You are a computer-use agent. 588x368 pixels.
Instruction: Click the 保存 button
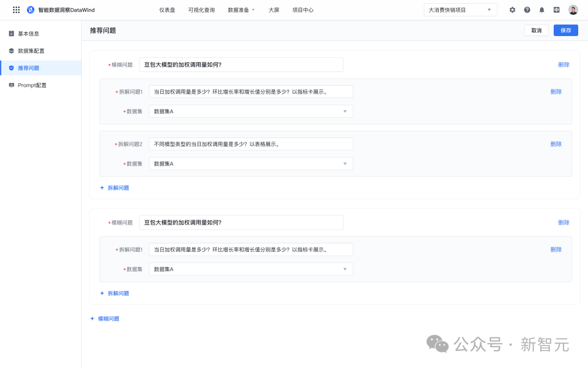[566, 31]
